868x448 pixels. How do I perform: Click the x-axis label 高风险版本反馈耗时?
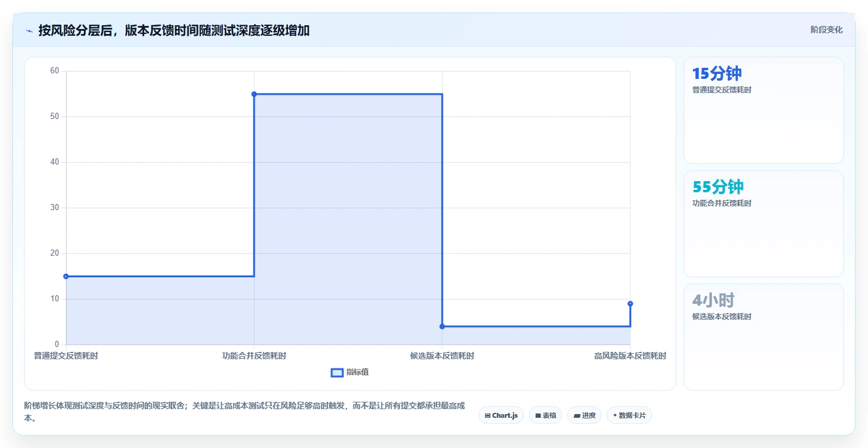(630, 356)
